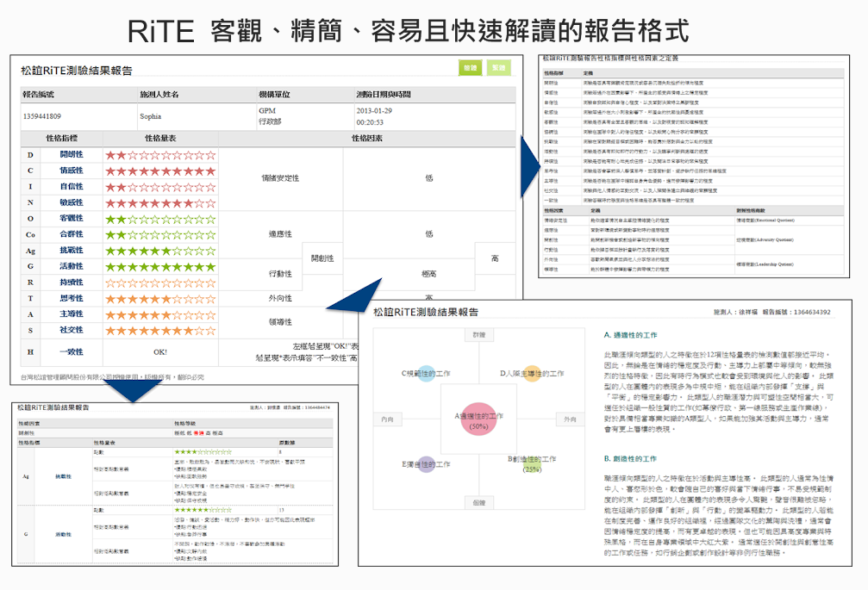
Task: Click the 個體 axis label on the chart
Action: tap(479, 503)
